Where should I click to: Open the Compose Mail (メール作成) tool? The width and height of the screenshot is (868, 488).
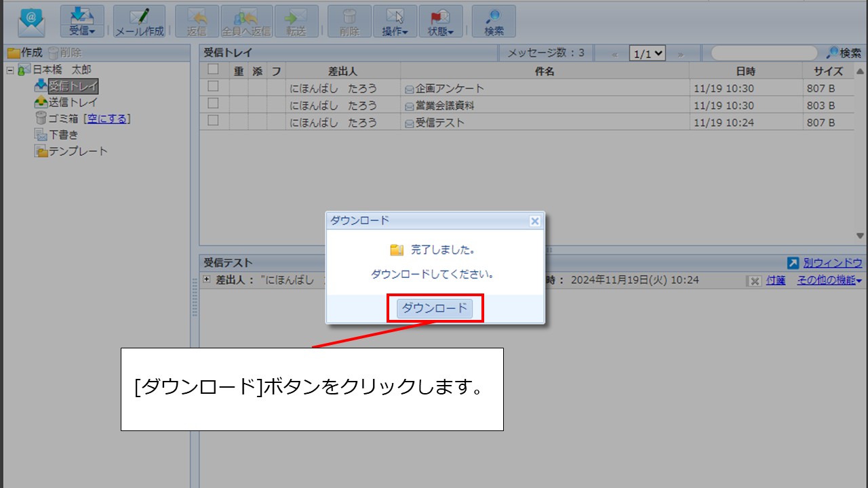(x=139, y=21)
